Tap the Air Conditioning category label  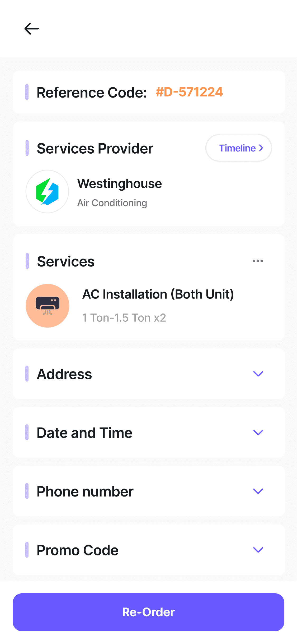click(x=112, y=203)
